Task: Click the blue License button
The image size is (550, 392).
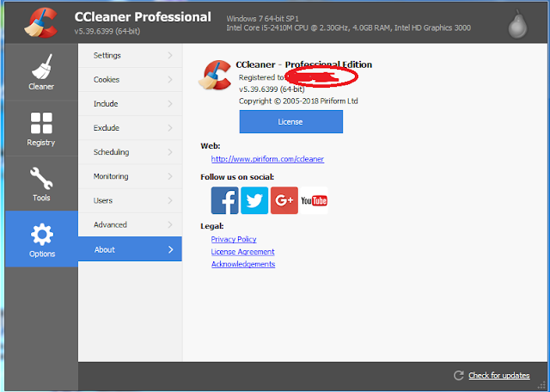Action: pyautogui.click(x=291, y=121)
